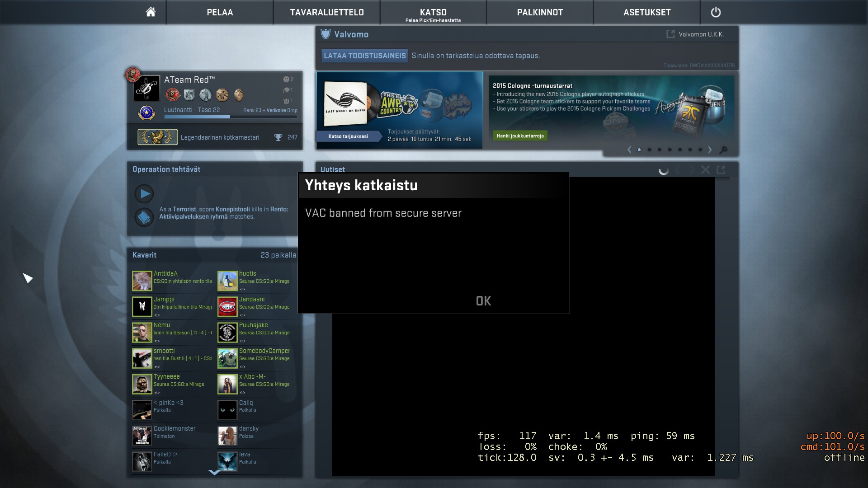The width and height of the screenshot is (868, 488).
Task: Go back banner with left chevron
Action: pos(629,150)
